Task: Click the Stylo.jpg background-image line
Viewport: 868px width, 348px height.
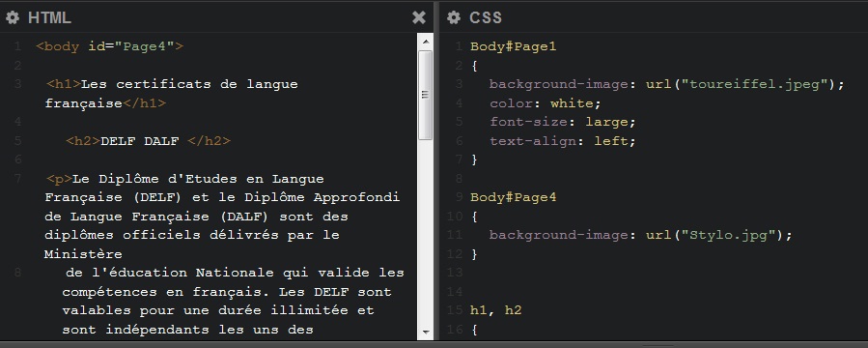Action: tap(641, 235)
